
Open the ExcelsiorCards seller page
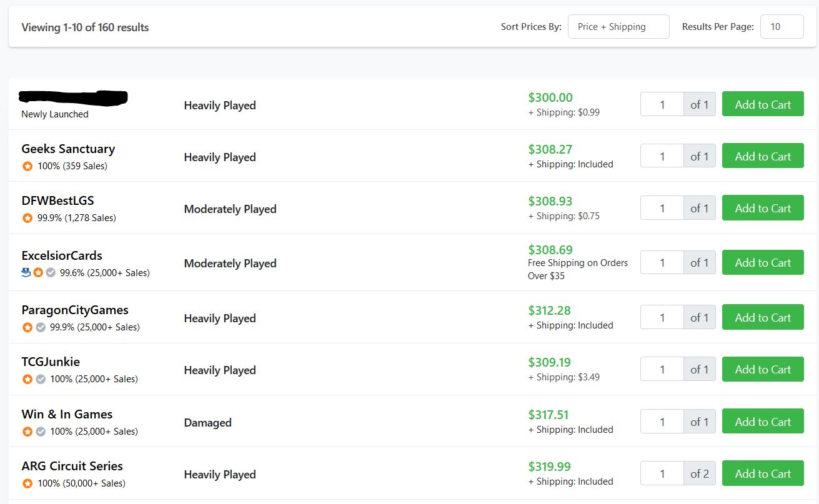62,255
